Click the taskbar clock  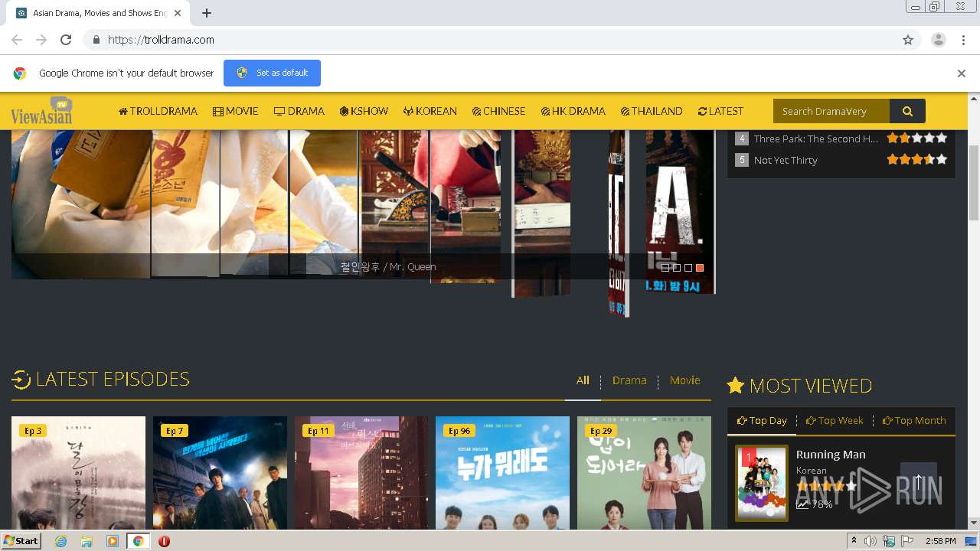coord(940,541)
